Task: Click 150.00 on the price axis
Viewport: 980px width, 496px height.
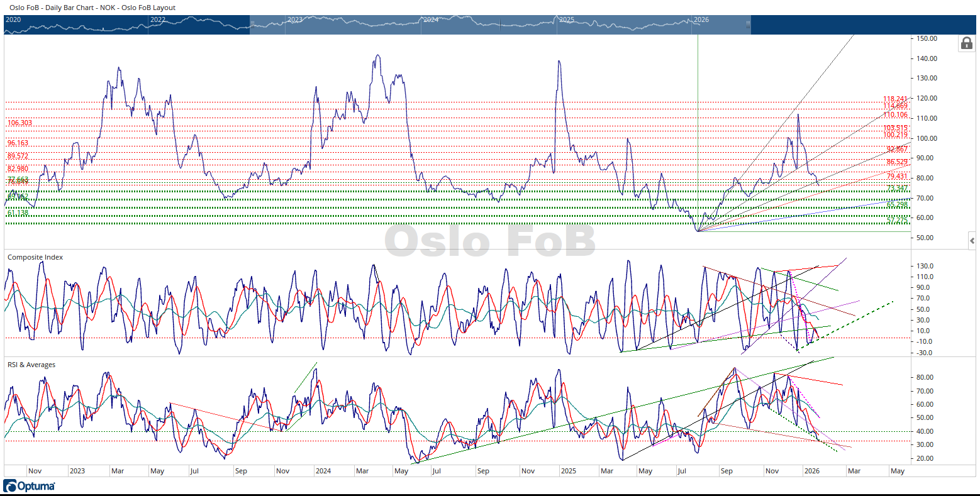Action: [x=927, y=38]
